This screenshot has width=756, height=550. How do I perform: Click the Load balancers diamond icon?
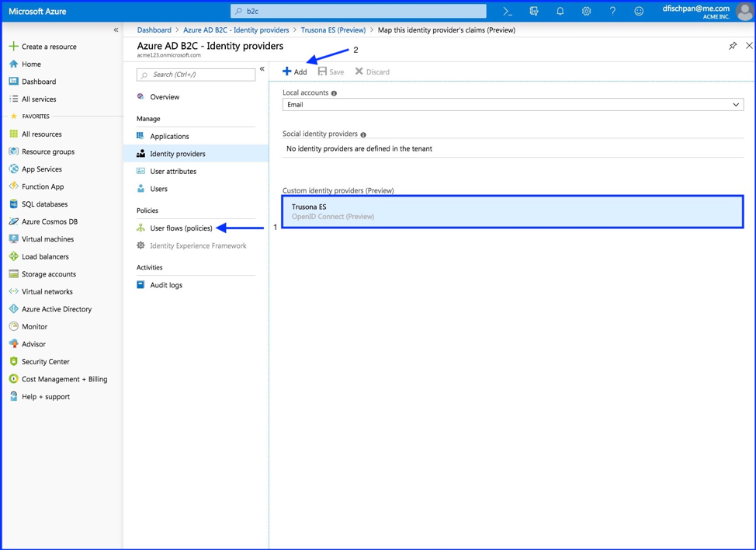[x=13, y=256]
